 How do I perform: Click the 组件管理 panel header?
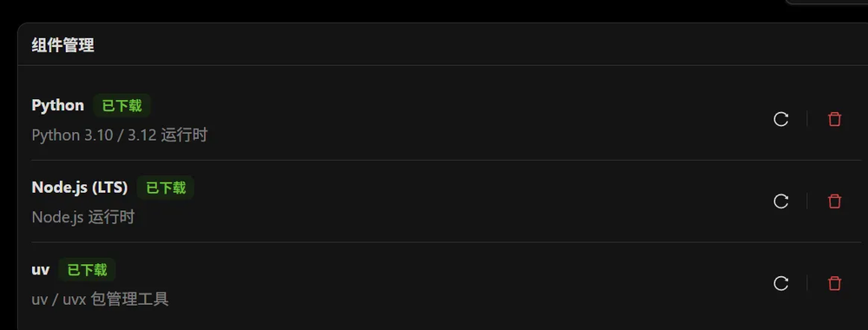coord(62,45)
